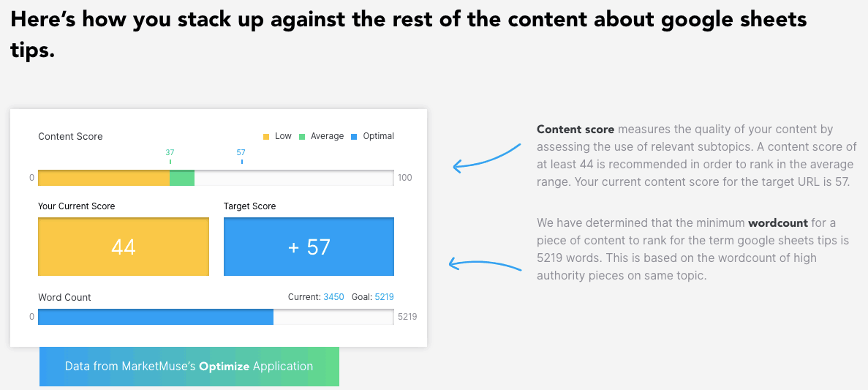Click the yellow Low legend swatch
This screenshot has width=868, height=390.
(x=266, y=137)
